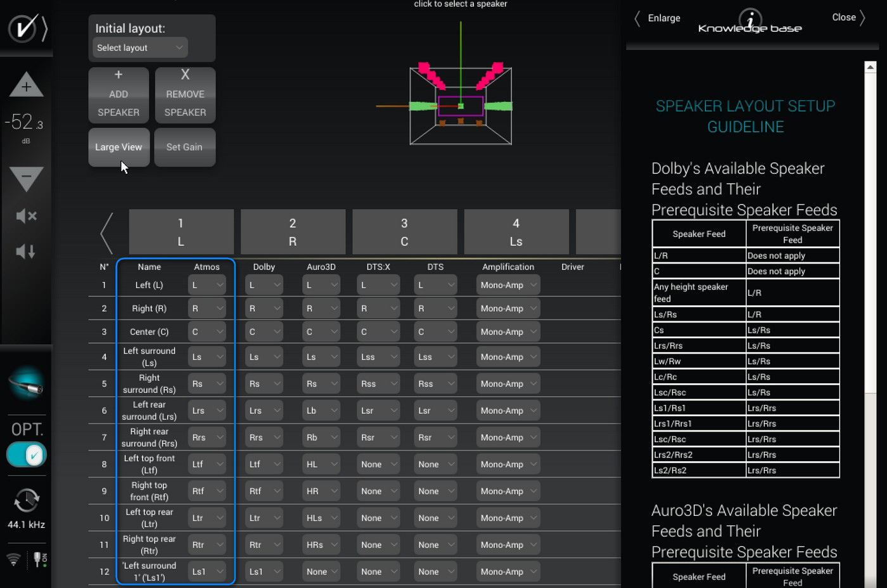
Task: Click the 3D speaker layout room view
Action: (x=461, y=106)
